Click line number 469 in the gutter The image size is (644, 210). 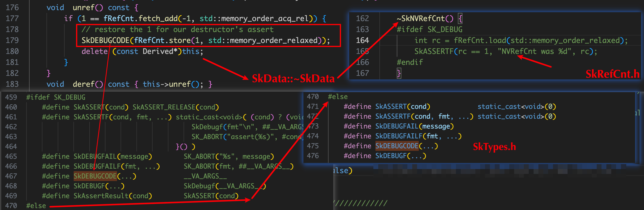coord(11,196)
